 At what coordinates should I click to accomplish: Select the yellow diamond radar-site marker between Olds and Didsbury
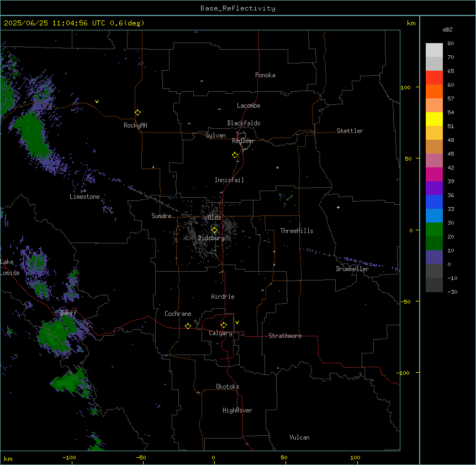pos(214,230)
